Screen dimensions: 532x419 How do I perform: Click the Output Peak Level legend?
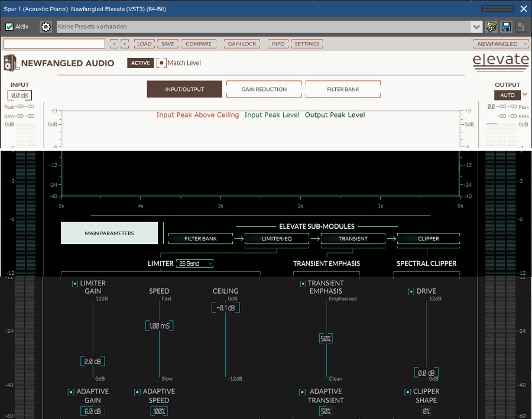[x=335, y=115]
